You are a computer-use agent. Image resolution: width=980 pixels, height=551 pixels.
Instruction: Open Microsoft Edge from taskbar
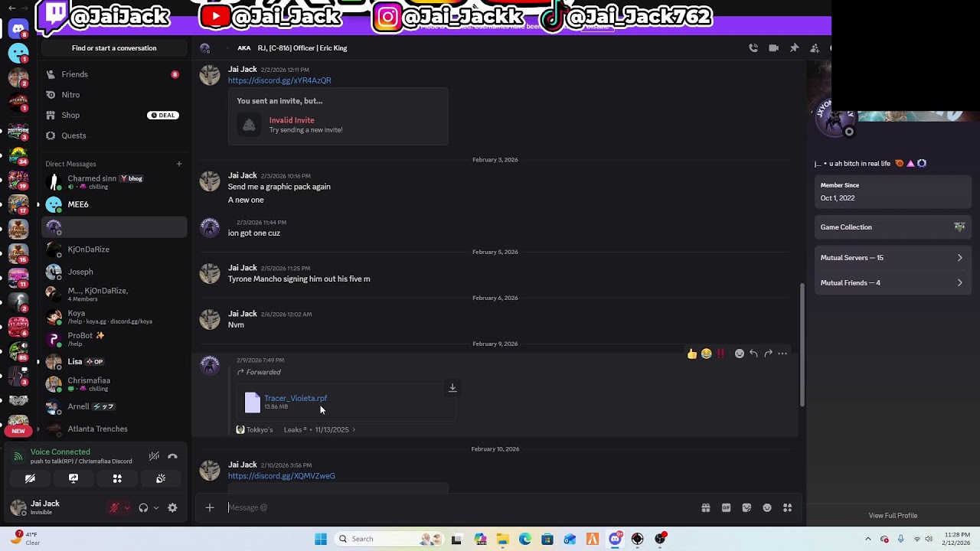(524, 539)
